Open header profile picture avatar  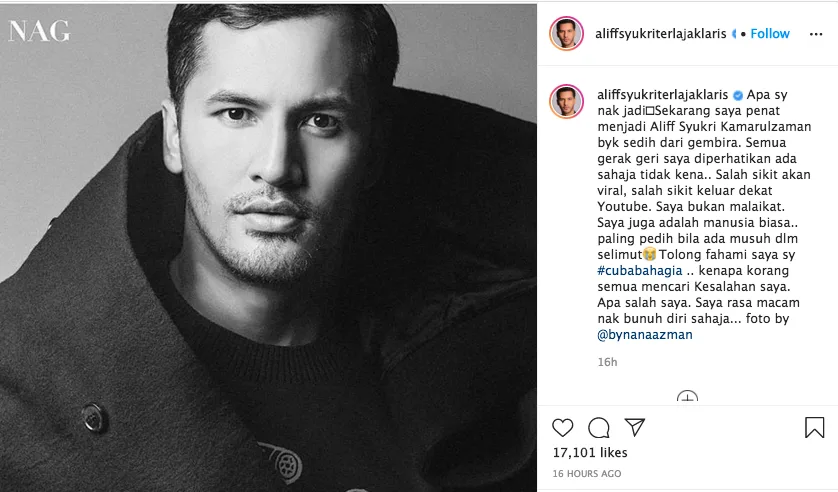567,33
